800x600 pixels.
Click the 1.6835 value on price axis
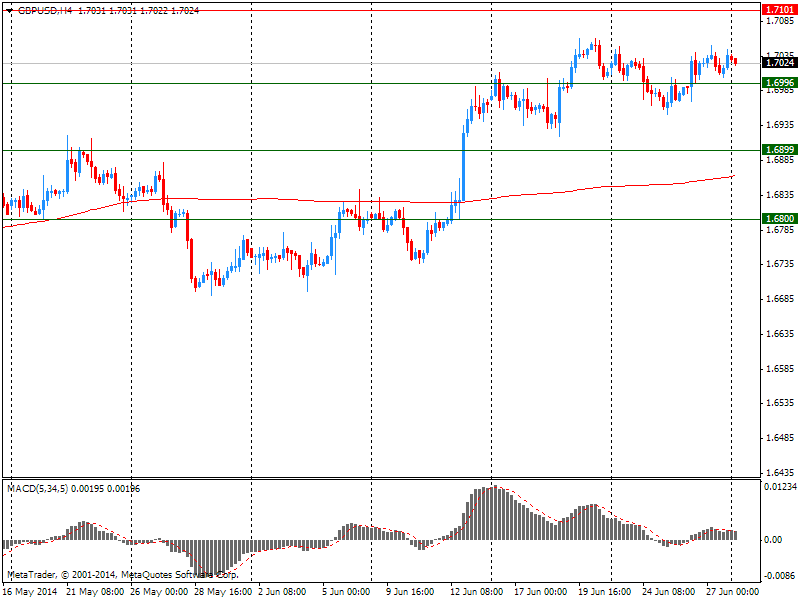781,195
